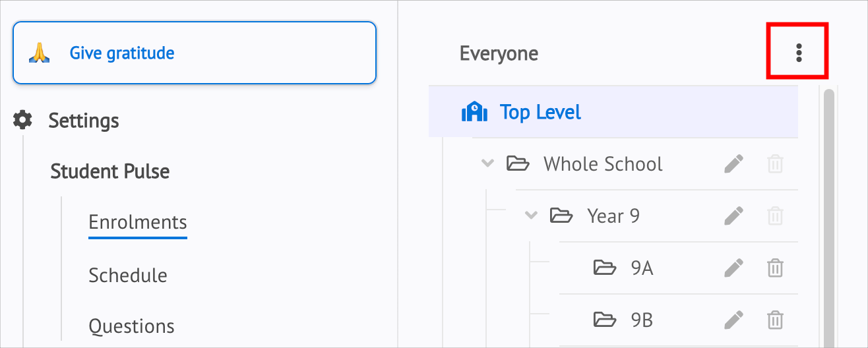Viewport: 868px width, 348px height.
Task: Delete the 9A group
Action: 775,268
